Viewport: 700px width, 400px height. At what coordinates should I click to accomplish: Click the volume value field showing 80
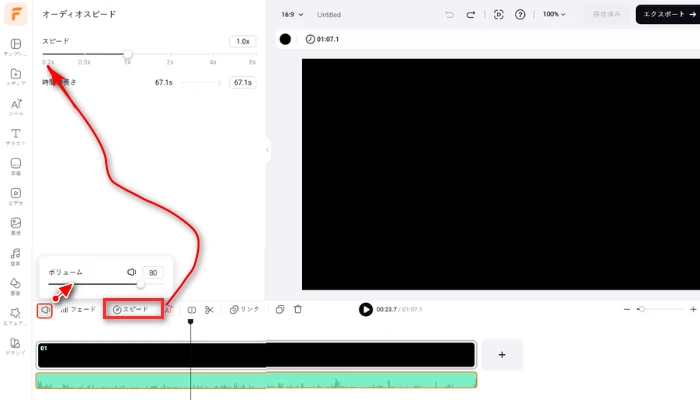pos(153,273)
